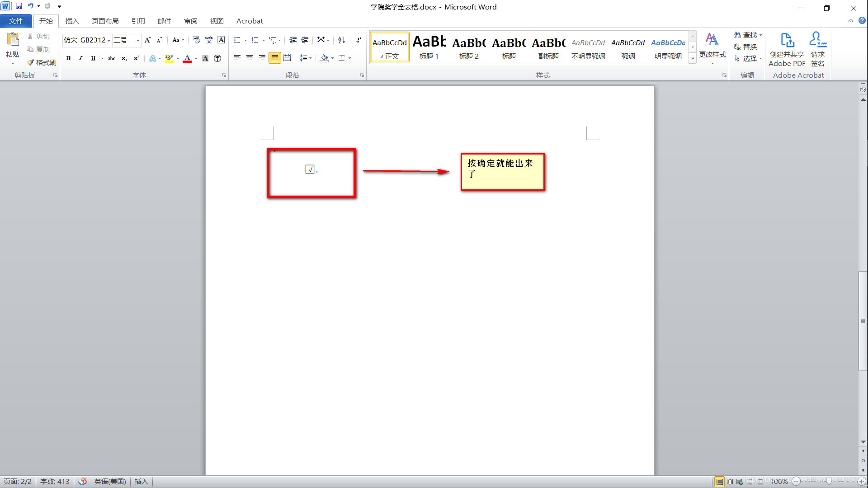The width and height of the screenshot is (868, 488).
Task: Toggle Bold formatting
Action: click(68, 58)
